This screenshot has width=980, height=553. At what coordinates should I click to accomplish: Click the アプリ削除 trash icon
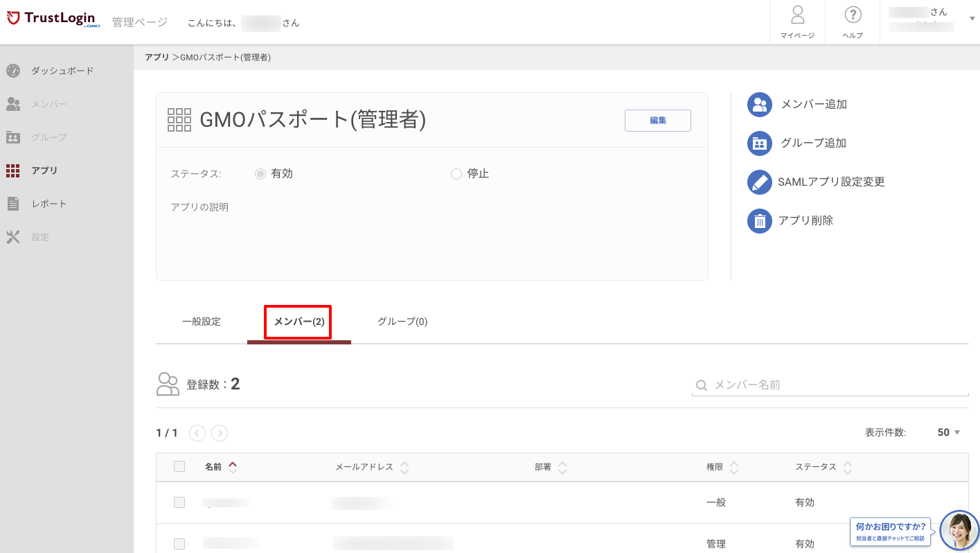click(x=760, y=221)
